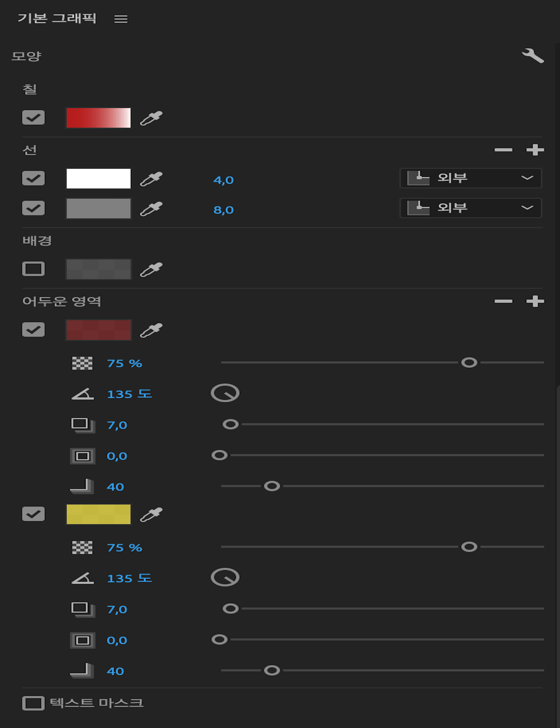
Task: Enable the background (배경) checkbox
Action: [x=33, y=269]
